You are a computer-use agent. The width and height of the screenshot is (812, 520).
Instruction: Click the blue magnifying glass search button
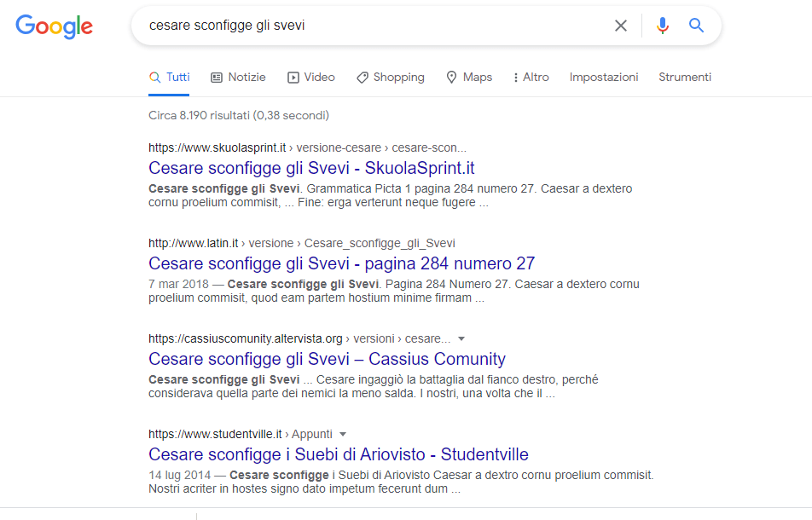(x=696, y=26)
